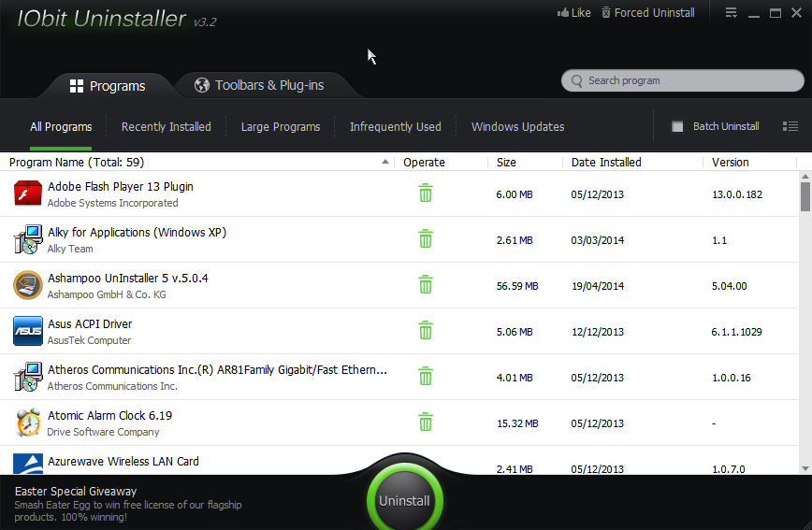The height and width of the screenshot is (530, 812).
Task: Show Recently Installed programs
Action: tap(167, 127)
